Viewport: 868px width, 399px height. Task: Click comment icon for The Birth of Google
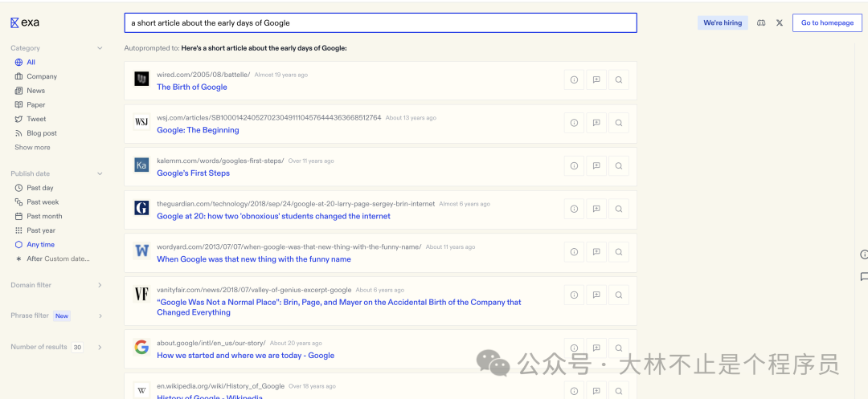click(x=596, y=80)
